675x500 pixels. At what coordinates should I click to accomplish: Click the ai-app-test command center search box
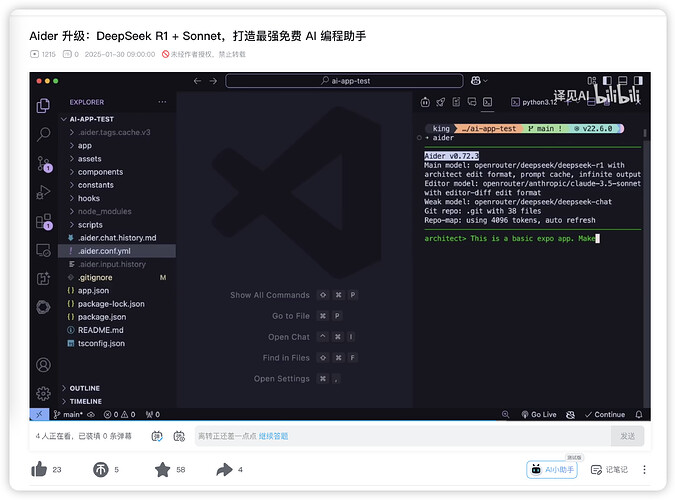[344, 81]
